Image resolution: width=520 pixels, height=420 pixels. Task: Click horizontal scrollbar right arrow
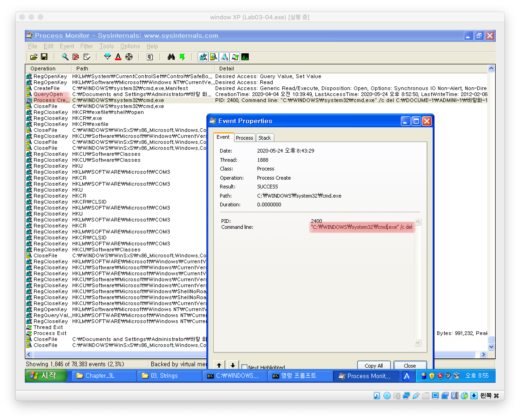click(x=483, y=355)
